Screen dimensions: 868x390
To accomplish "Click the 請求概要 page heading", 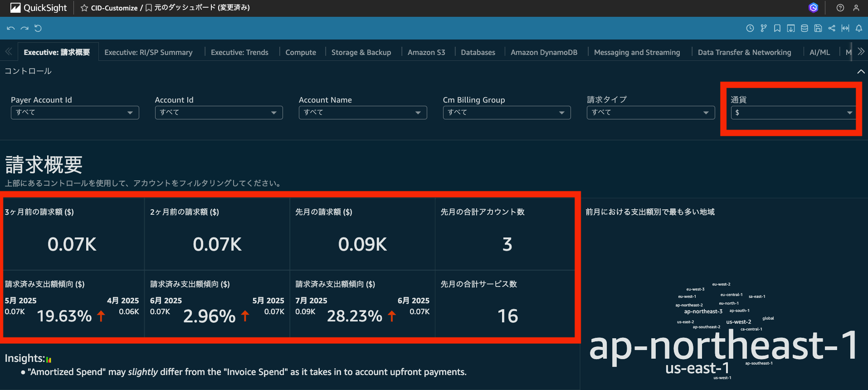I will [x=44, y=164].
